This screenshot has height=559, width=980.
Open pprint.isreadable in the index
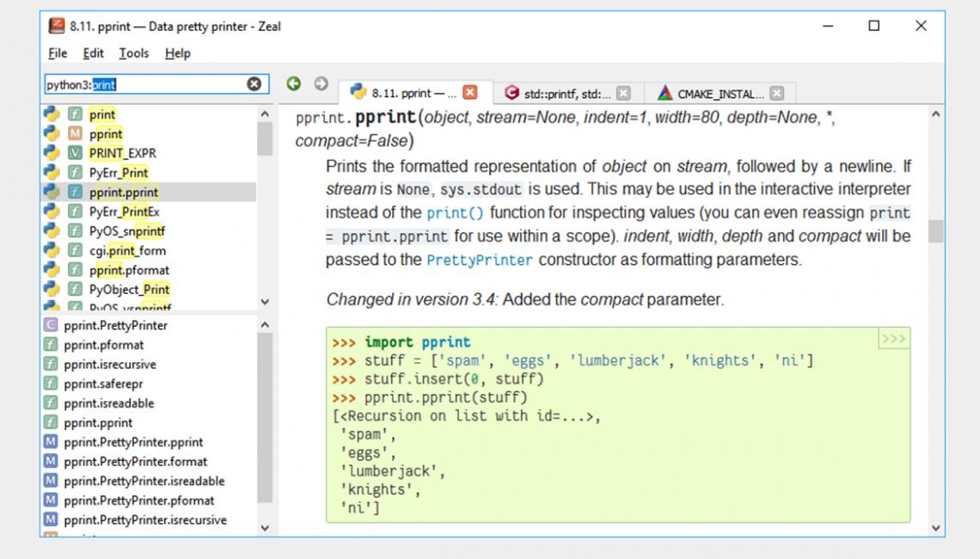click(x=149, y=402)
